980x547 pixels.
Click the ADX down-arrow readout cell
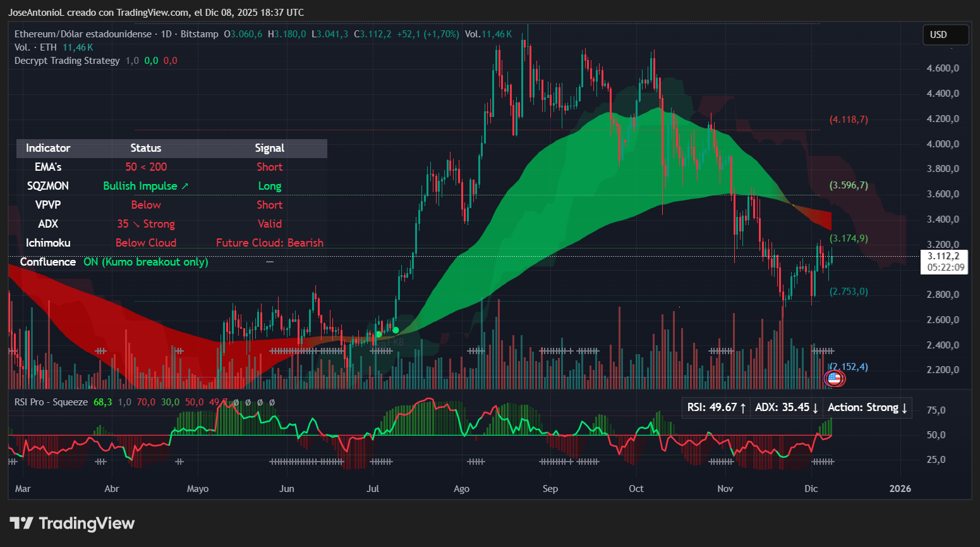[786, 407]
